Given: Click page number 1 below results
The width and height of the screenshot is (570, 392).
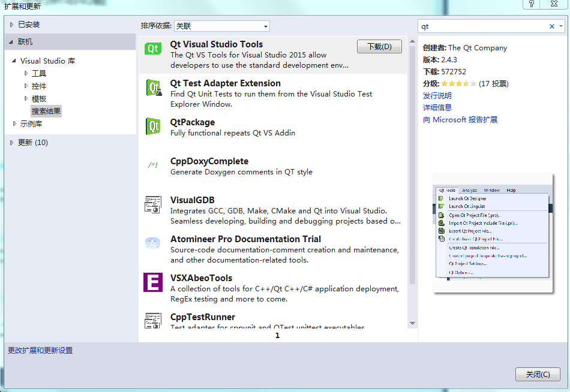Looking at the screenshot, I should [277, 335].
